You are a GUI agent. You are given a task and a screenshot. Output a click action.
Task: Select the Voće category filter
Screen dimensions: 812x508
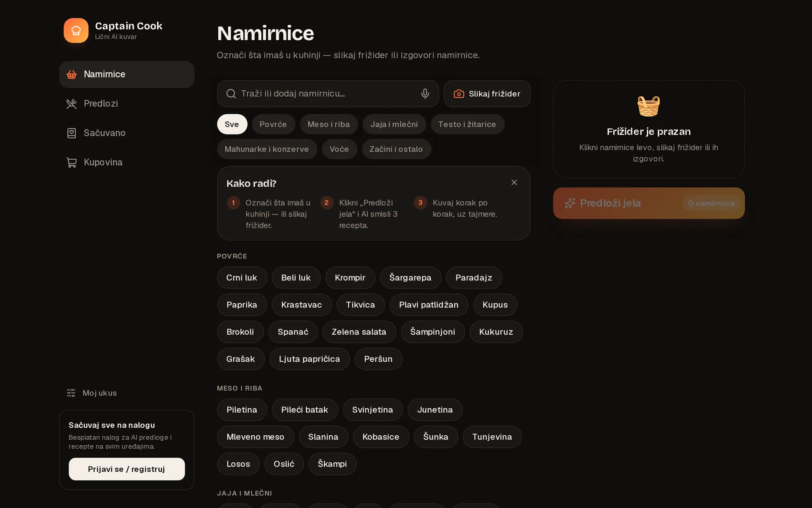[x=339, y=149]
